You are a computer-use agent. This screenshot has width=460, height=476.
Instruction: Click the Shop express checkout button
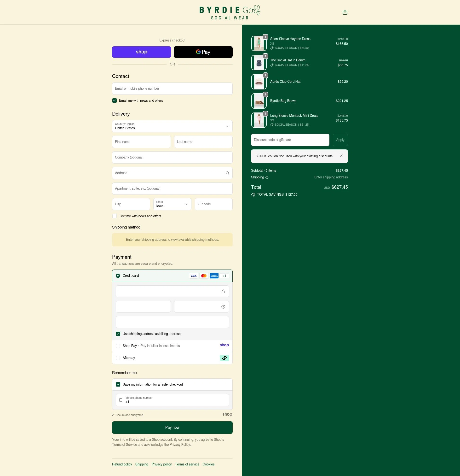pos(141,52)
